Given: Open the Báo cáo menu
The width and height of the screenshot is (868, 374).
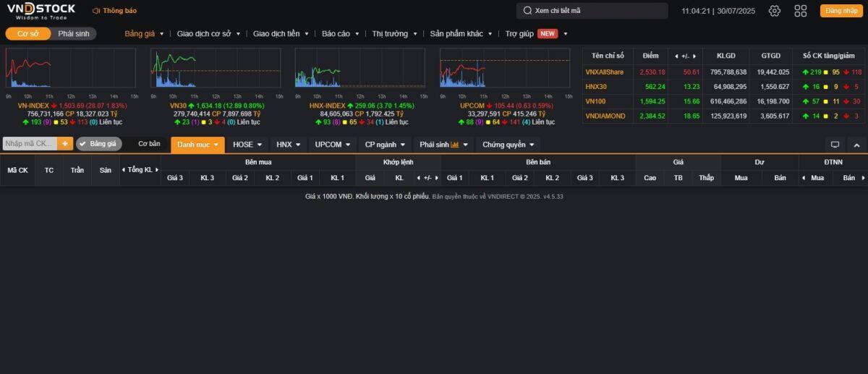Looking at the screenshot, I should (x=340, y=34).
